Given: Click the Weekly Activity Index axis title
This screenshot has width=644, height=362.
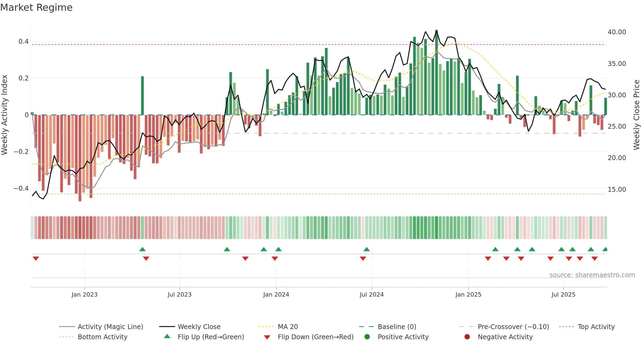Looking at the screenshot, I should coord(4,115).
